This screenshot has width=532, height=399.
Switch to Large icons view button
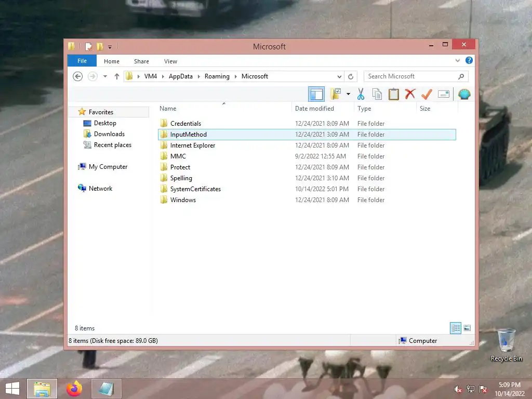click(x=467, y=328)
